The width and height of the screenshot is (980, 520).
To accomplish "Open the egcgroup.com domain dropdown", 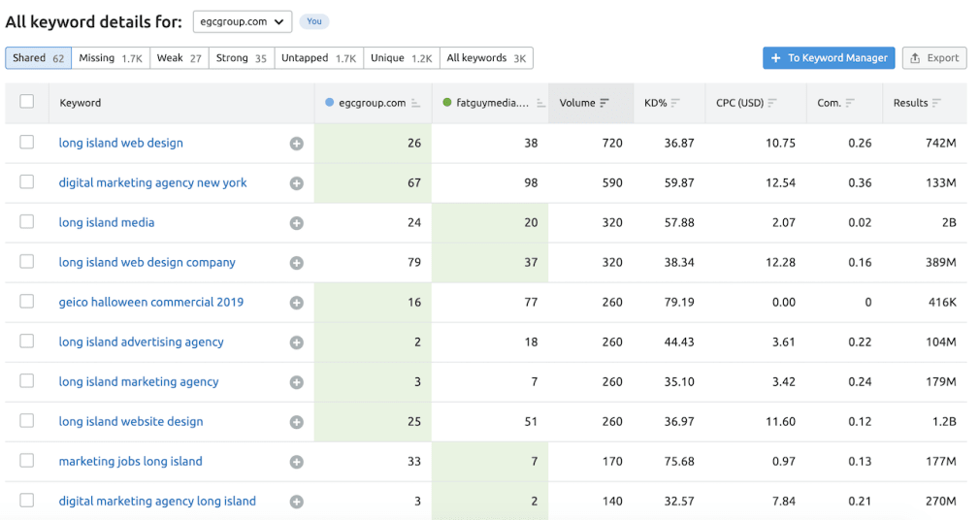I will click(x=243, y=21).
